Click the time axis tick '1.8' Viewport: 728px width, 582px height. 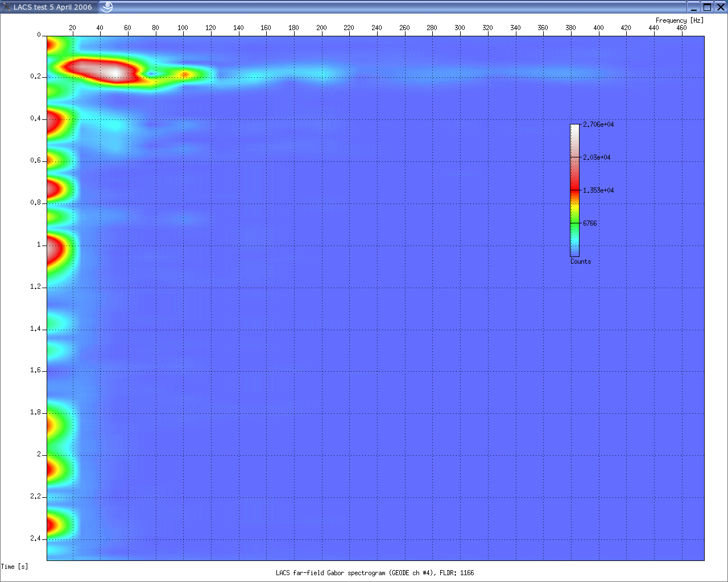coord(35,413)
